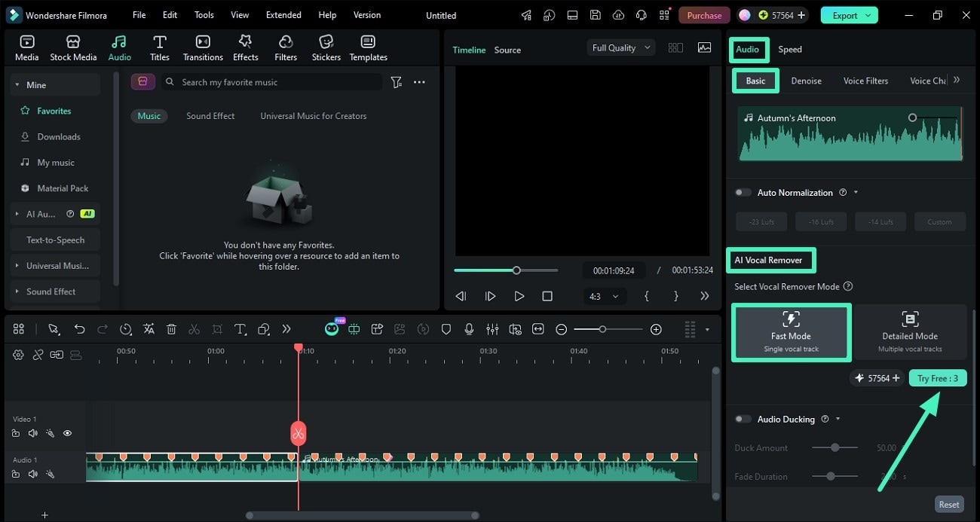The height and width of the screenshot is (522, 980).
Task: Undo the last timeline action
Action: [79, 329]
